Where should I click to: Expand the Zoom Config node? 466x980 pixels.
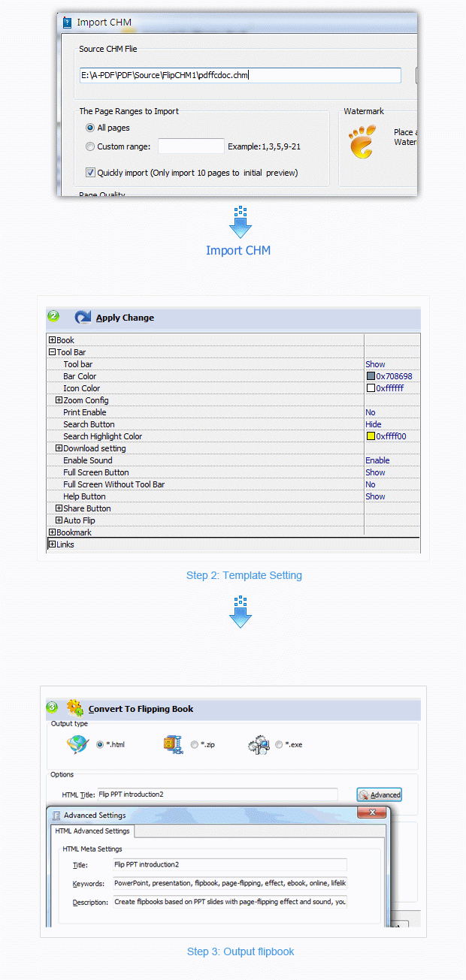(59, 400)
